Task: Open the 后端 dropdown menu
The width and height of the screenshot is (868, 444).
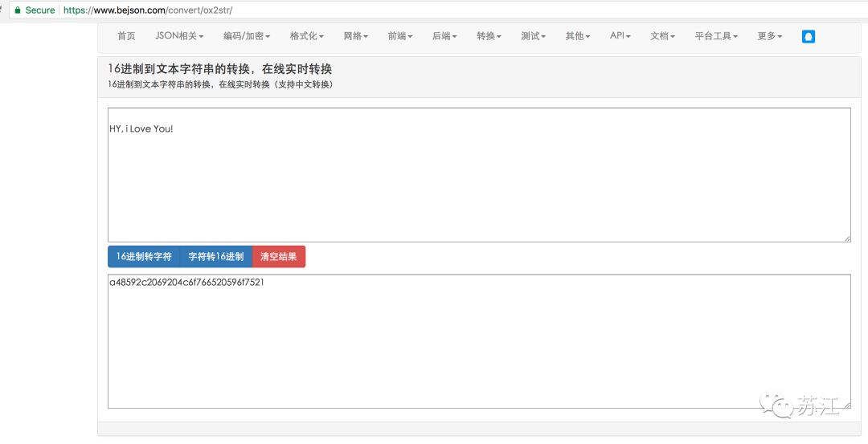Action: 444,36
